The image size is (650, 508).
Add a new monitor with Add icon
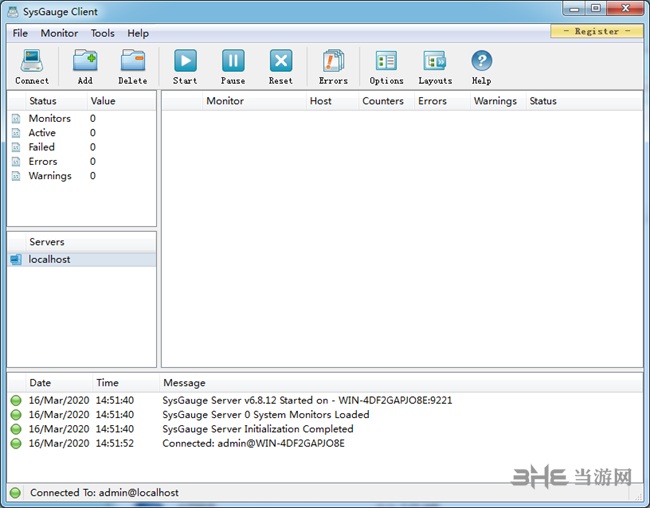[x=85, y=61]
